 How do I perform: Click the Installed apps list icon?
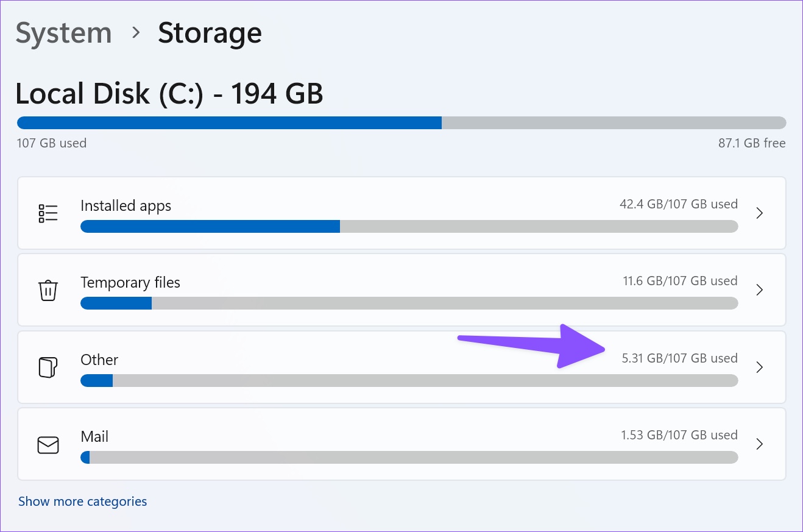click(x=48, y=213)
